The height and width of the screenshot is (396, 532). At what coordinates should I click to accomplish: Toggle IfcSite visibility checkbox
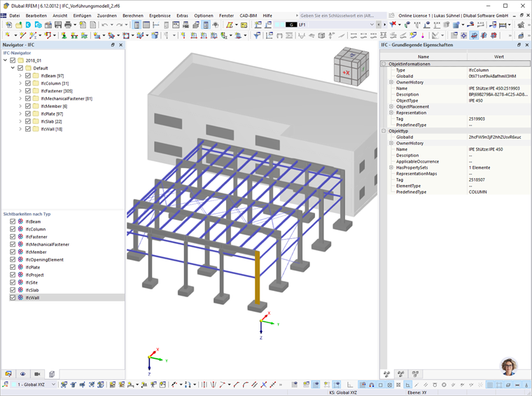pyautogui.click(x=13, y=282)
